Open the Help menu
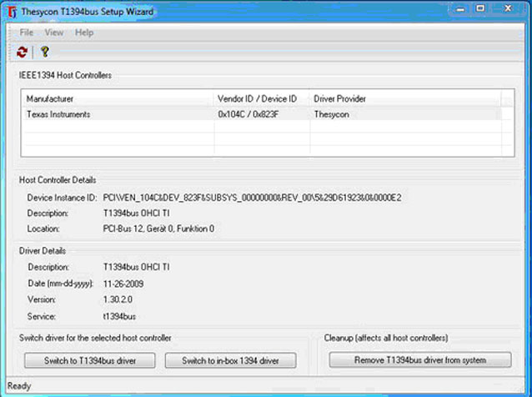The width and height of the screenshot is (532, 397). [x=84, y=33]
